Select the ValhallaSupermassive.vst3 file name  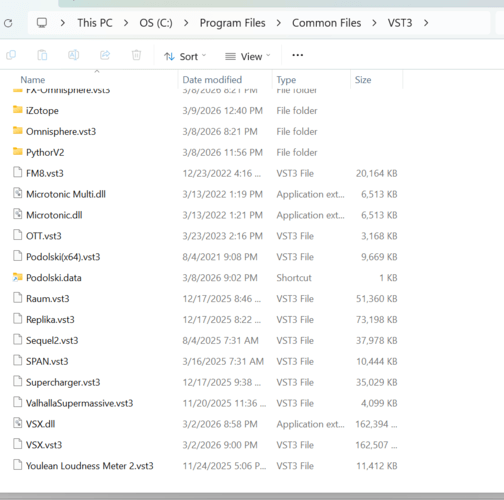(x=79, y=403)
